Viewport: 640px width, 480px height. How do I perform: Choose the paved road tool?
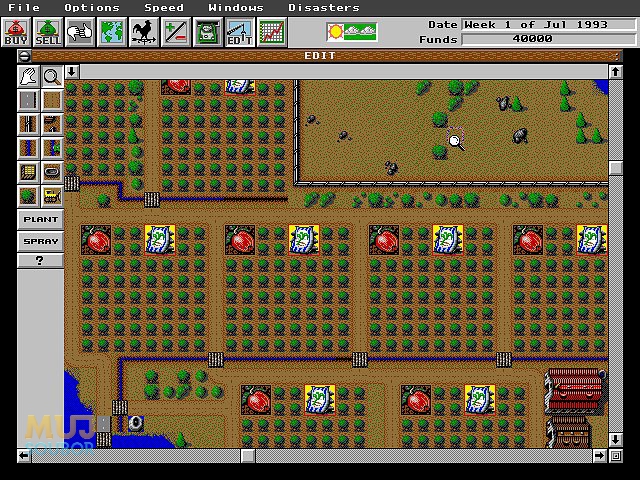[29, 100]
